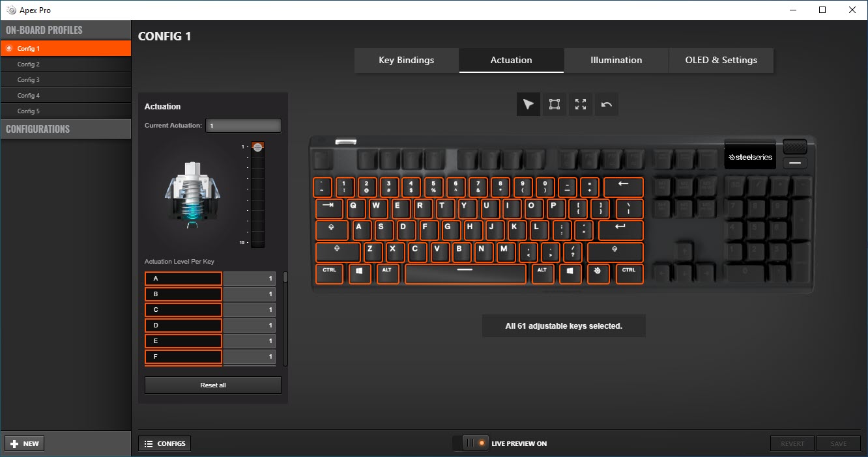Switch to the Key Bindings tab
Viewport: 868px width, 457px height.
click(407, 60)
